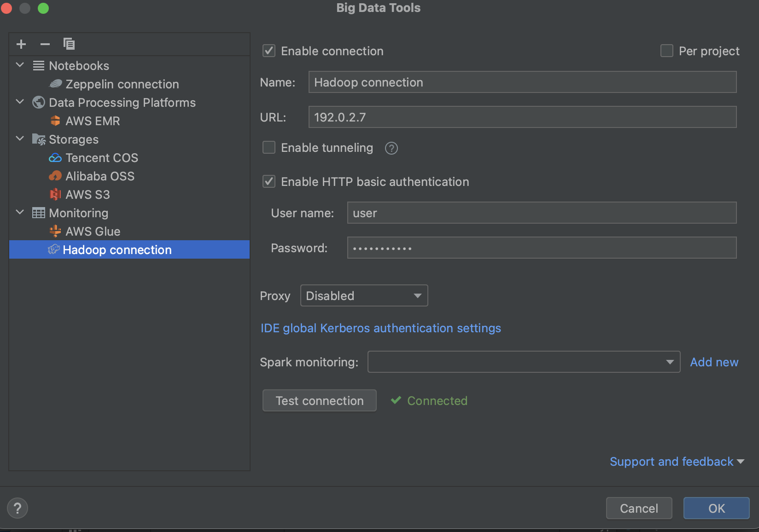
Task: Toggle the Enable connection checkbox
Action: tap(269, 51)
